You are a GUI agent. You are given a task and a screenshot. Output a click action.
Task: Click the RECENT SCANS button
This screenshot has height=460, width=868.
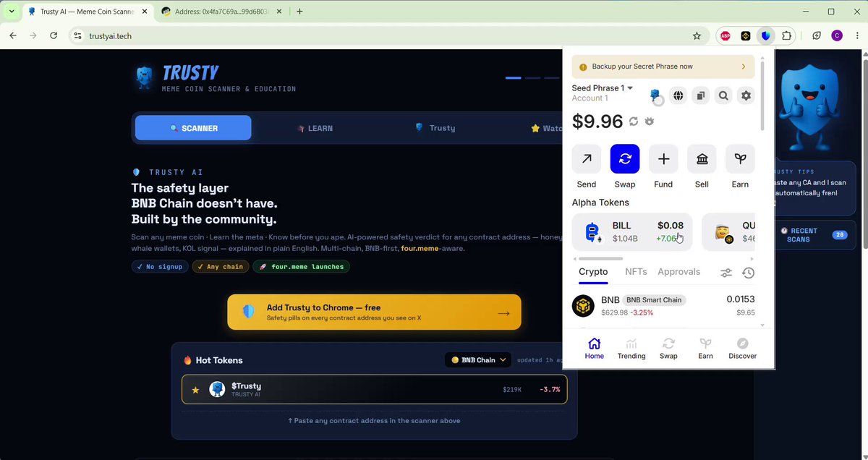[x=814, y=235]
